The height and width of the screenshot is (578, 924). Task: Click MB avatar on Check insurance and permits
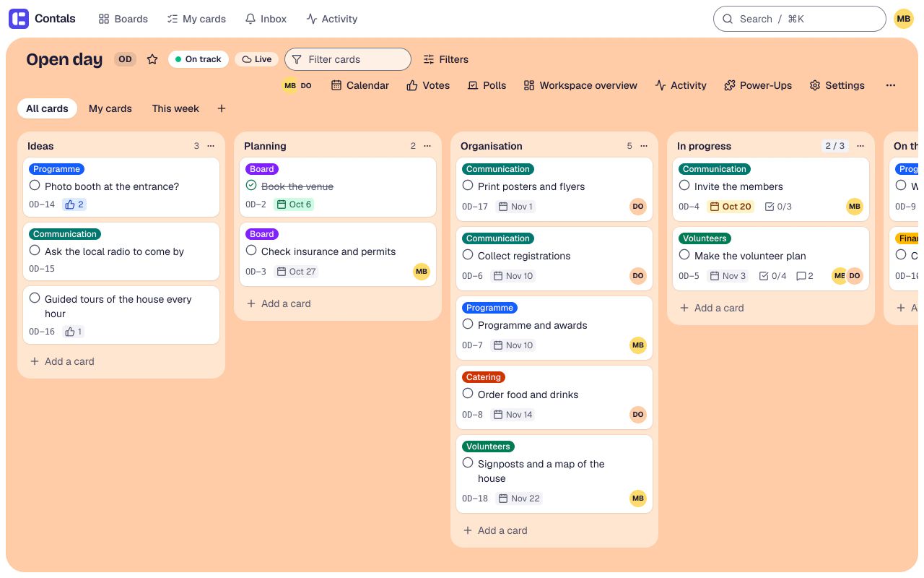[x=422, y=272]
